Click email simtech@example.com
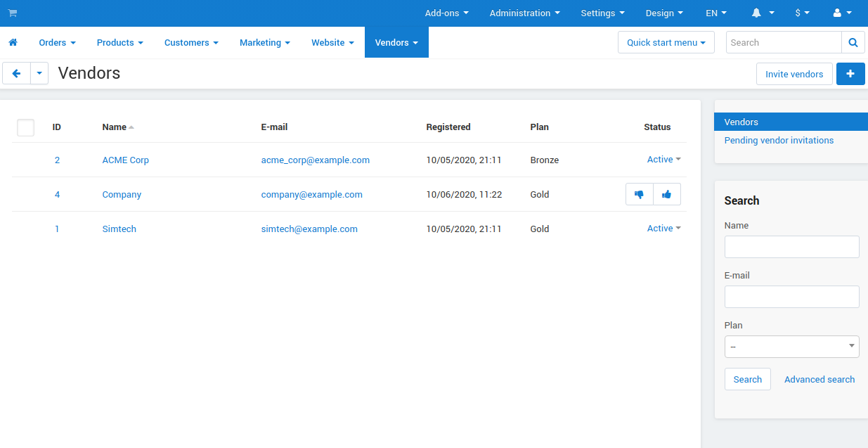 pos(309,229)
